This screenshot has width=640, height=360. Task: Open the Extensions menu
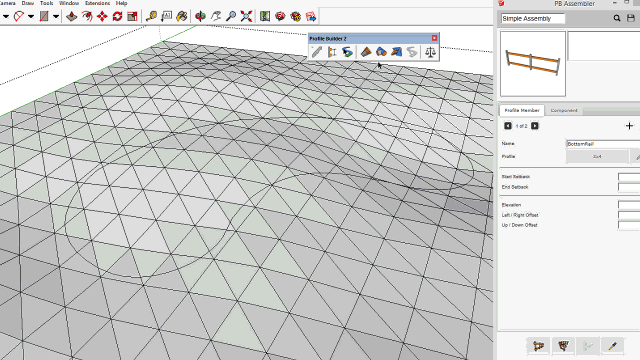[x=97, y=3]
